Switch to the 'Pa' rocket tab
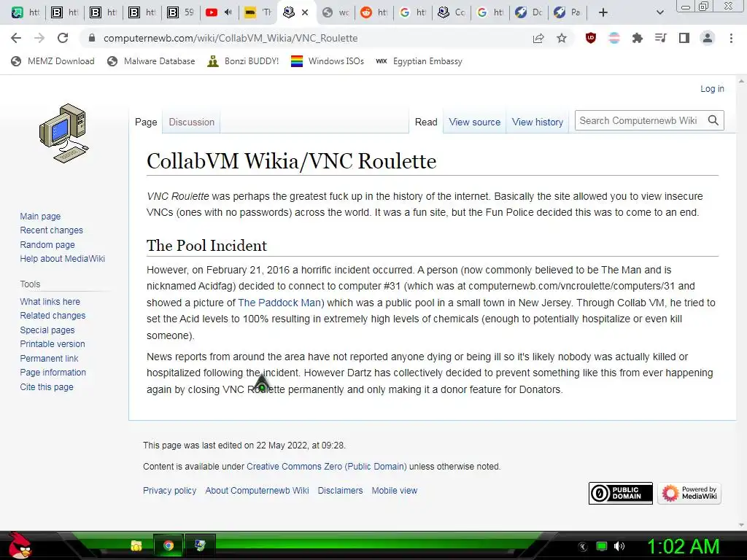This screenshot has width=747, height=560. tap(568, 12)
